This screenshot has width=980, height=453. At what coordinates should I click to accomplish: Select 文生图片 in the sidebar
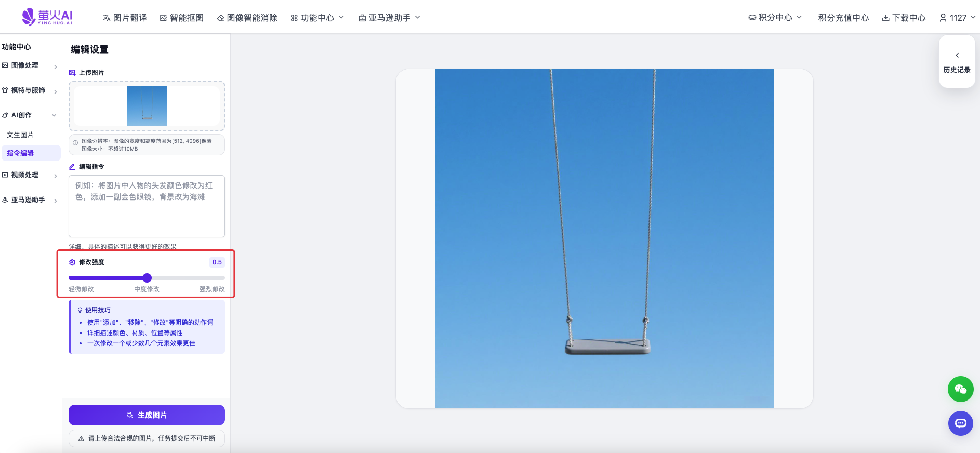pos(20,135)
